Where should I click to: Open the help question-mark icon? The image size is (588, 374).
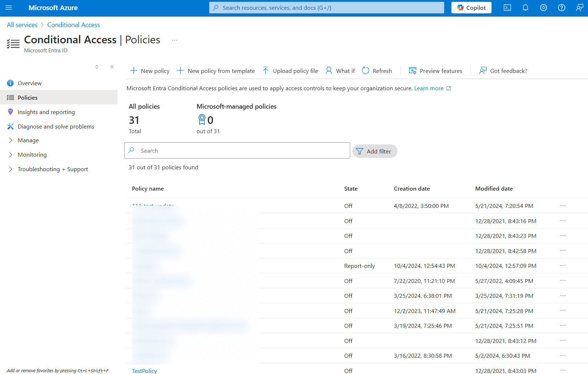coord(561,8)
